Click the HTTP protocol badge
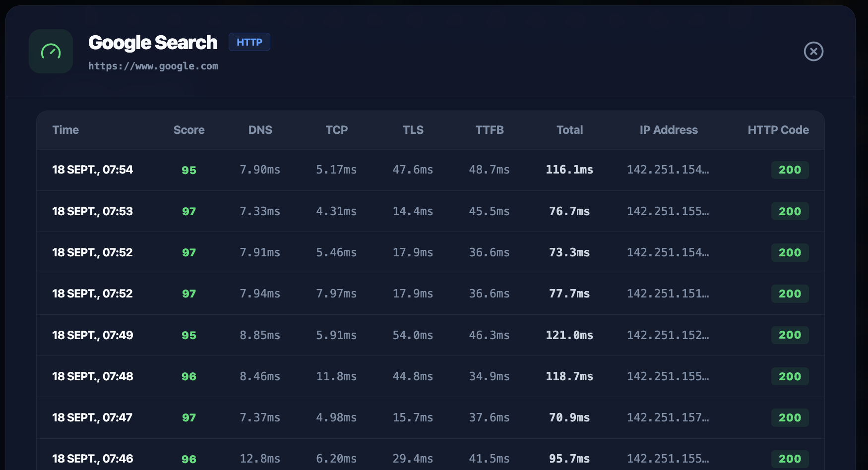Viewport: 868px width, 470px height. [x=249, y=42]
